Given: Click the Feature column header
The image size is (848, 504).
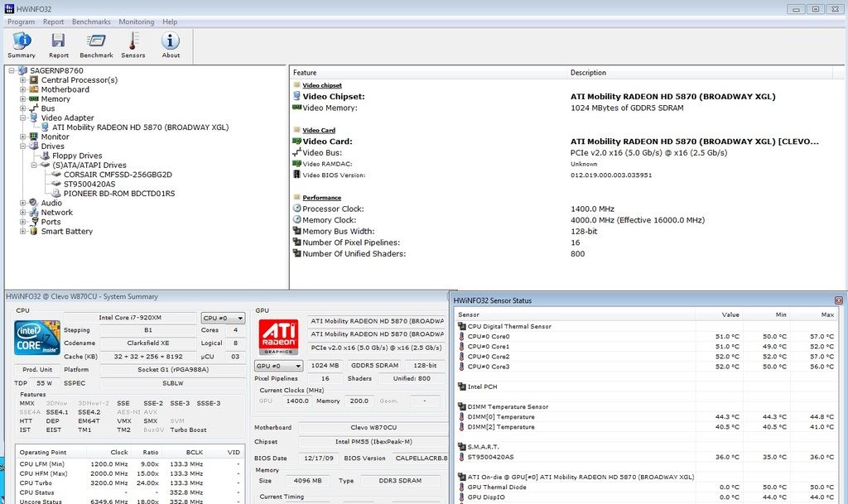Looking at the screenshot, I should coord(429,72).
